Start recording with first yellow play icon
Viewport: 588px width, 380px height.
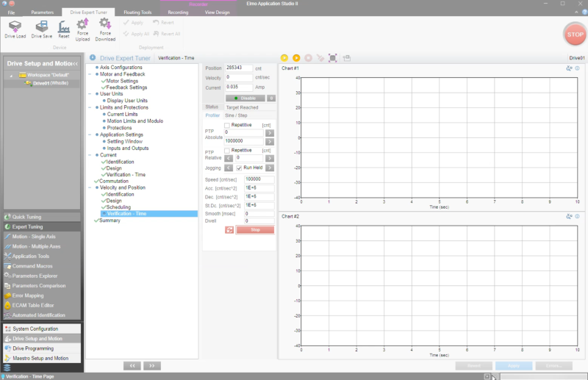point(284,58)
